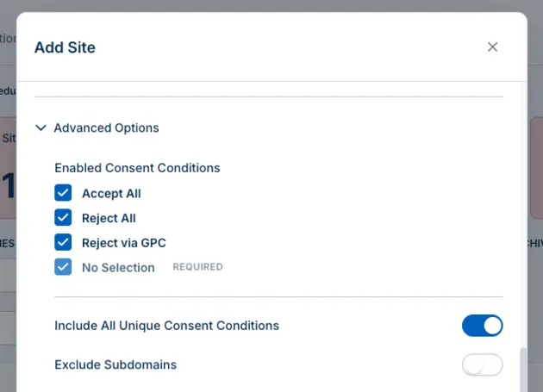Click the Reject via GPC label text
The height and width of the screenshot is (392, 543).
[124, 243]
